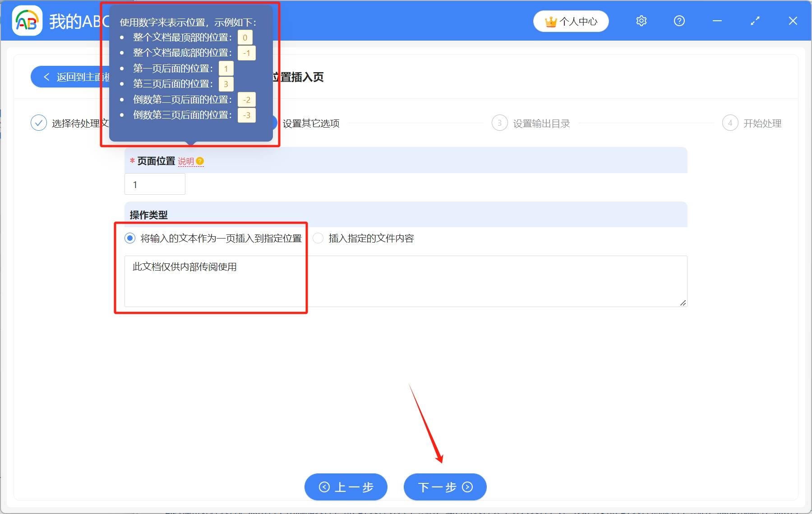
Task: Select 将输入的文本作为一页插入到指定位置 option
Action: coord(130,238)
